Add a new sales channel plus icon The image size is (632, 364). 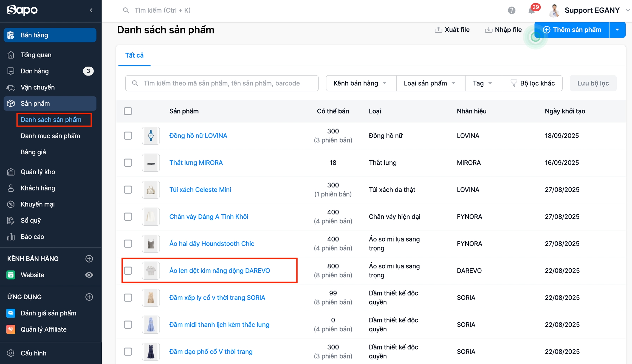coord(89,258)
